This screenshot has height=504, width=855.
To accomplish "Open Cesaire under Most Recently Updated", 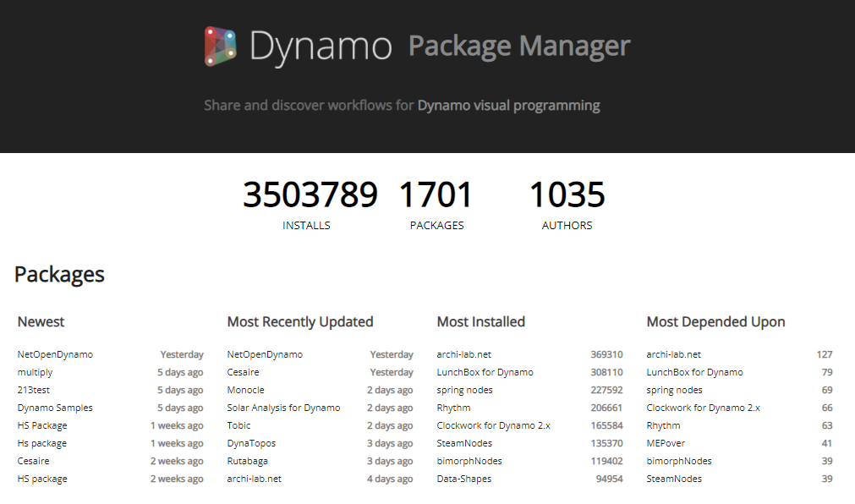I will click(x=244, y=372).
